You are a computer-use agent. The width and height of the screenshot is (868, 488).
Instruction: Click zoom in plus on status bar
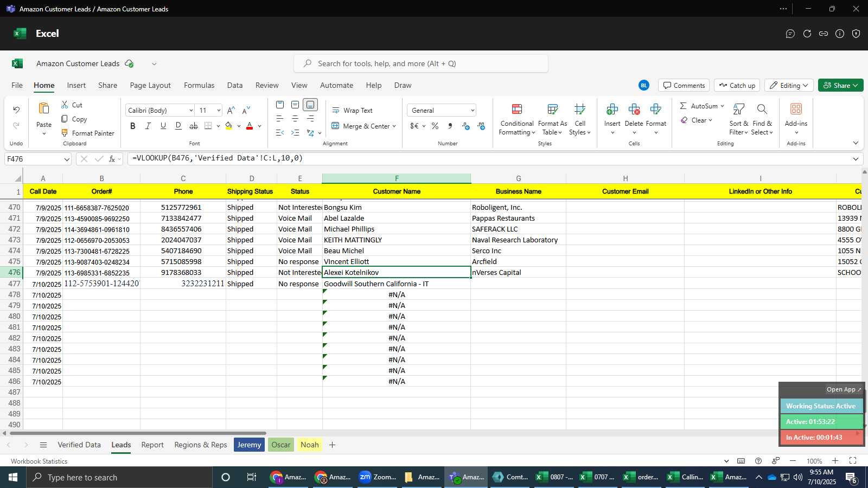click(835, 461)
